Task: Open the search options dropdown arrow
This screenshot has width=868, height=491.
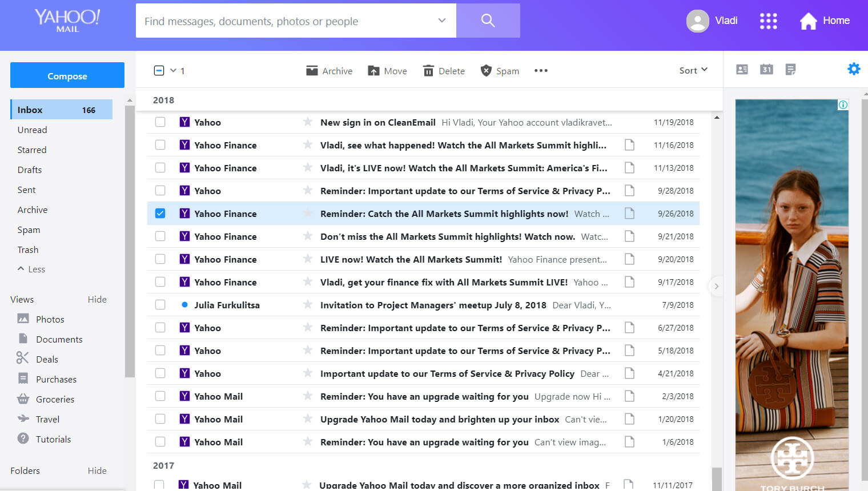Action: click(x=441, y=21)
